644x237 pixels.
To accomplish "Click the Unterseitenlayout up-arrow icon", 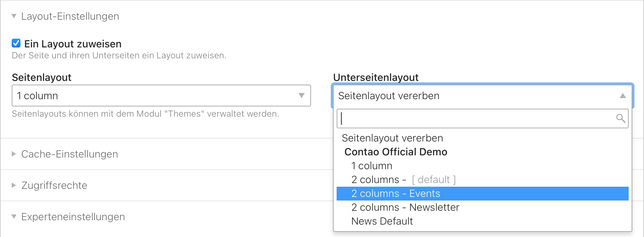I will pyautogui.click(x=623, y=96).
